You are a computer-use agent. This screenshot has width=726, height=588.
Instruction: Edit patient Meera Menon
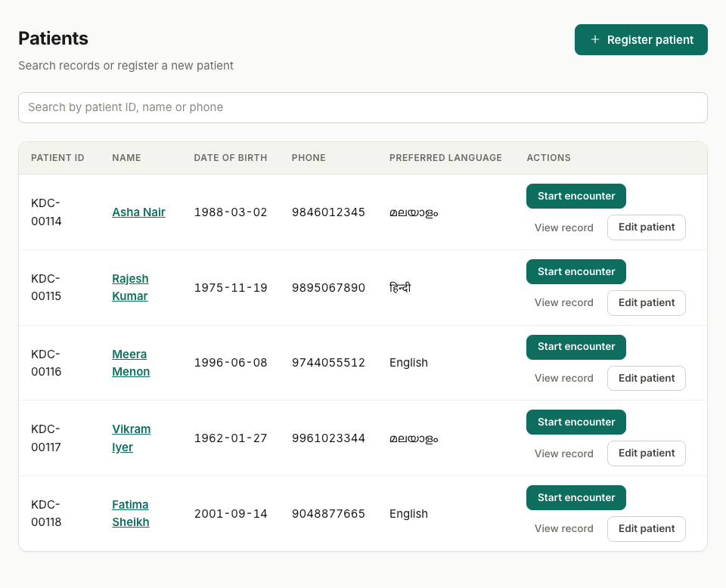coord(647,379)
